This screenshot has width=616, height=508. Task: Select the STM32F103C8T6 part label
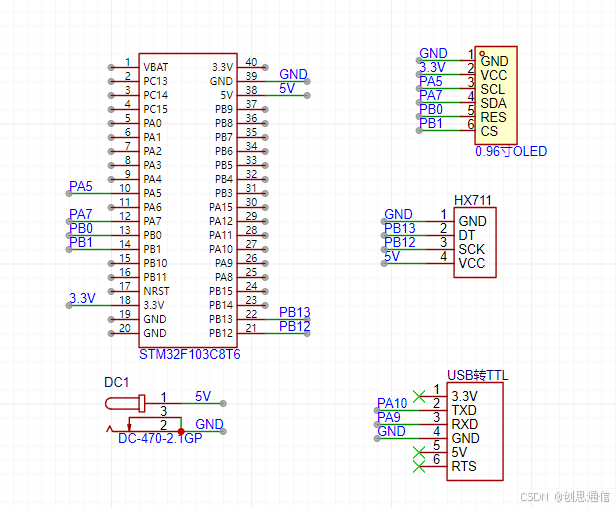coord(190,354)
